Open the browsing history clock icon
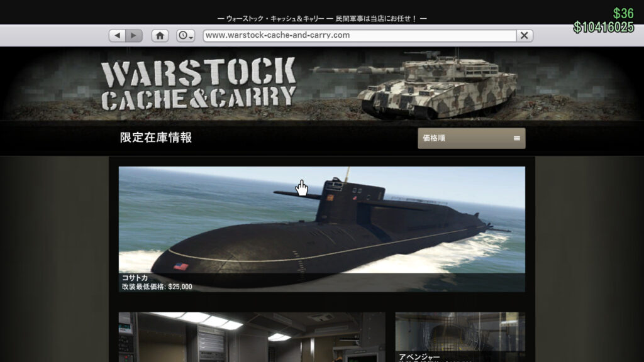This screenshot has width=644, height=362. (181, 36)
